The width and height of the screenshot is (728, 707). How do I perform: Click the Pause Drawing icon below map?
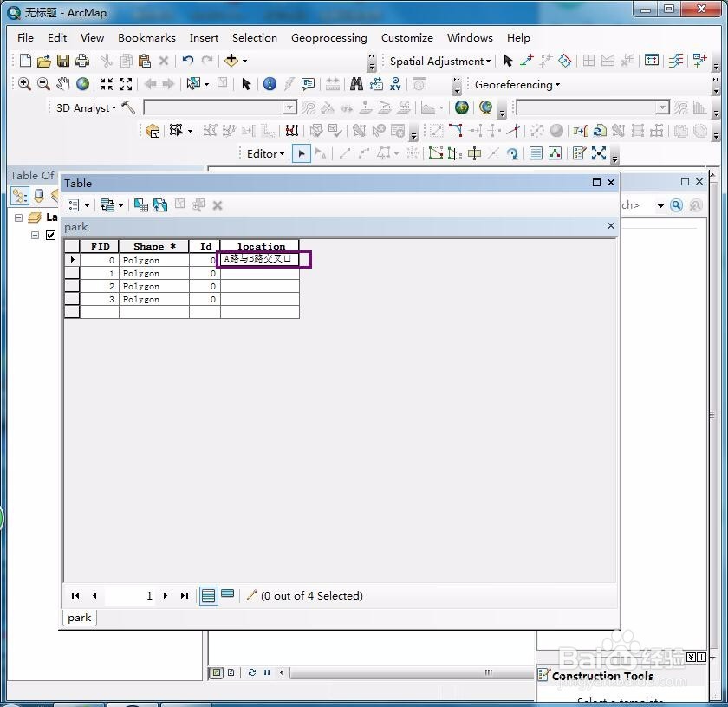point(267,672)
